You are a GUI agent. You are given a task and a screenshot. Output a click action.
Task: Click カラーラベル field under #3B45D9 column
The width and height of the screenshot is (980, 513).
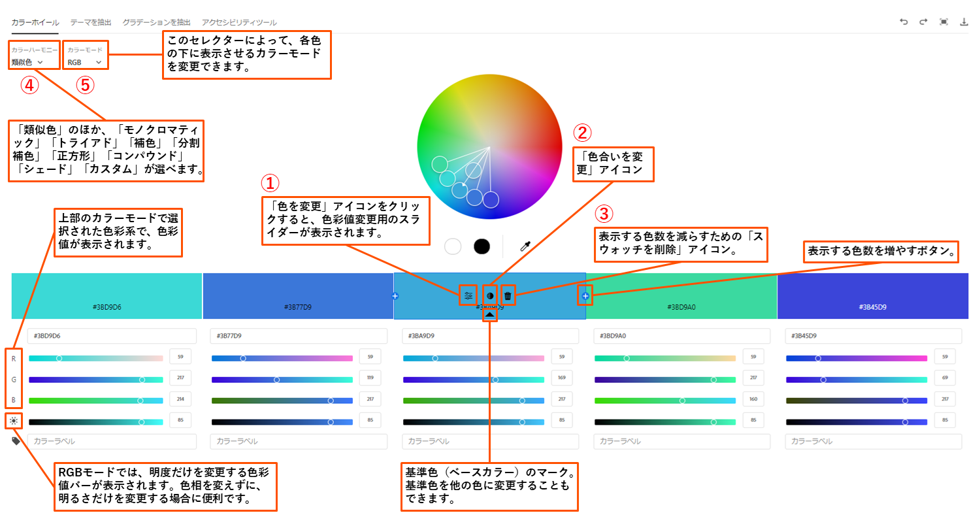874,441
